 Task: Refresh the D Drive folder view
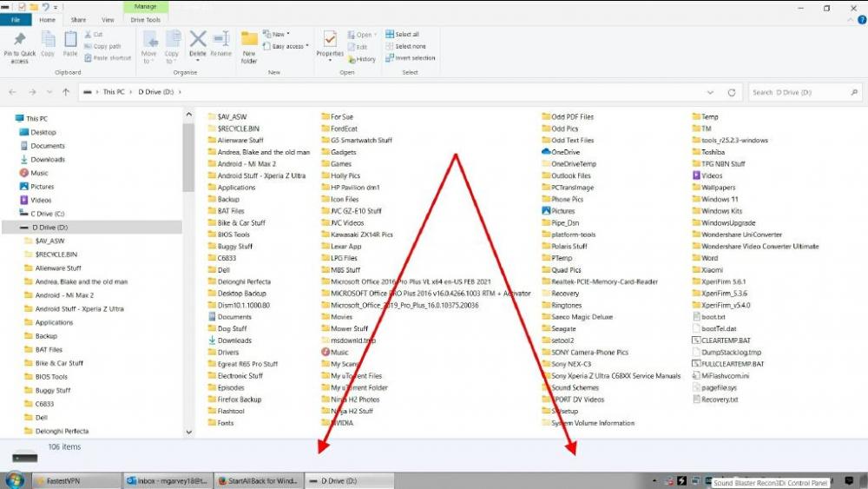click(x=733, y=92)
